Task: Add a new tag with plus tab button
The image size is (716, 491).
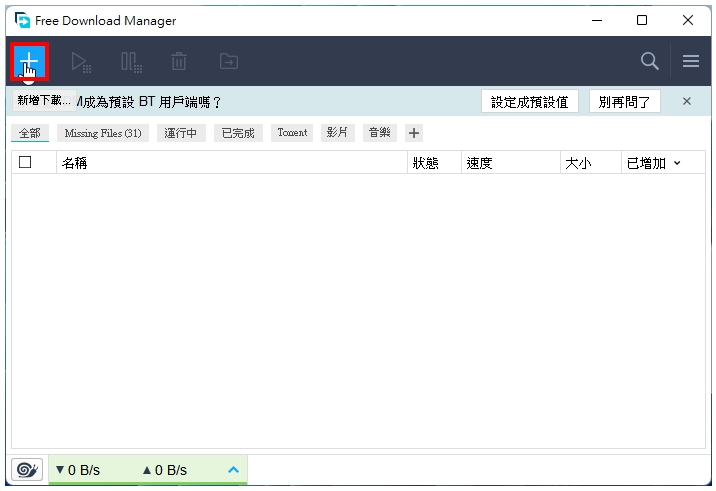Action: click(x=414, y=133)
